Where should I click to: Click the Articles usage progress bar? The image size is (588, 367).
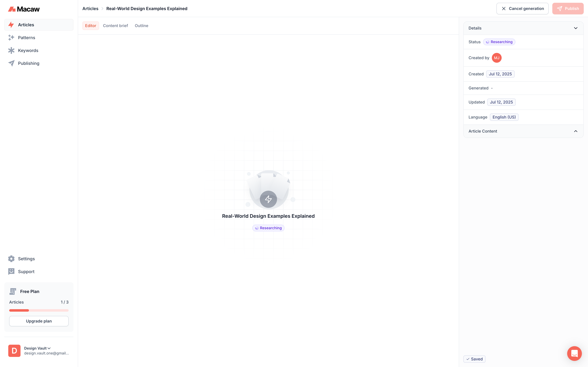39,310
